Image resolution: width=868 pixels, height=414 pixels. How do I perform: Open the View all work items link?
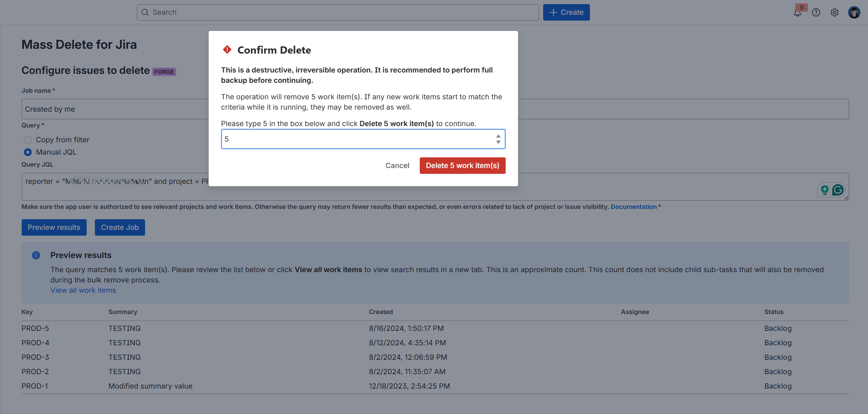coord(83,290)
